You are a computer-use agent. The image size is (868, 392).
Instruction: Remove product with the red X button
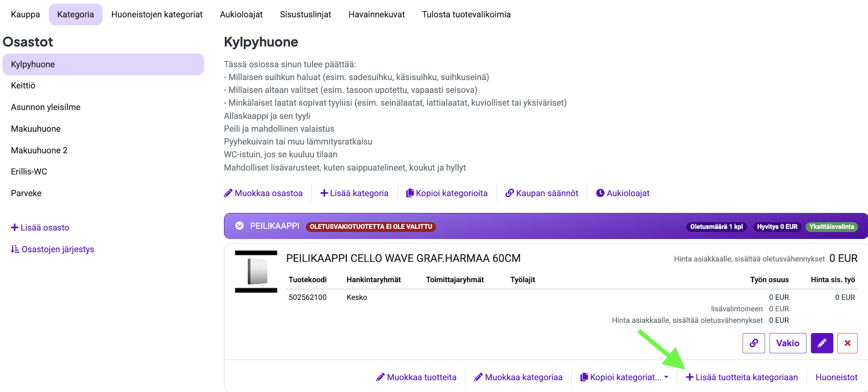(x=847, y=343)
